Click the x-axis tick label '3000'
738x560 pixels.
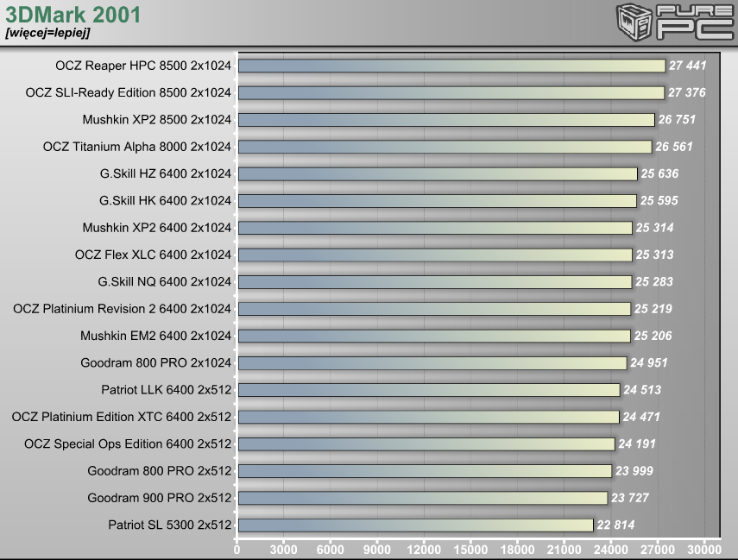click(x=283, y=550)
